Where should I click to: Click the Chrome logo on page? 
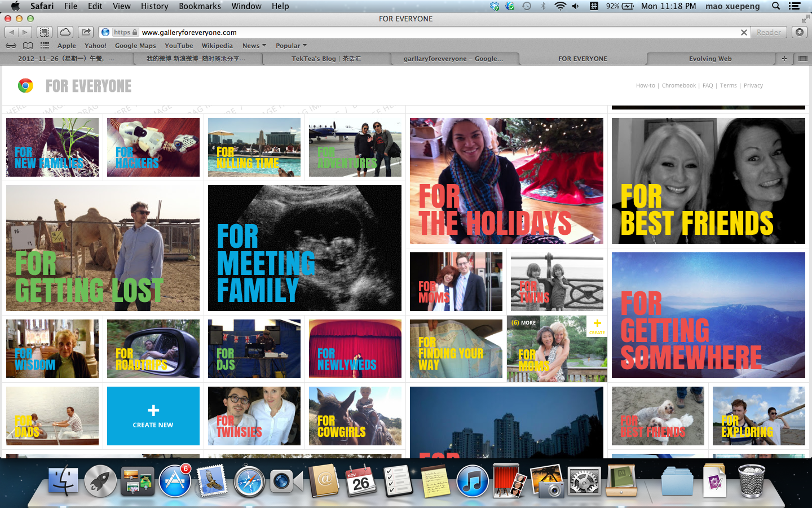pyautogui.click(x=25, y=86)
